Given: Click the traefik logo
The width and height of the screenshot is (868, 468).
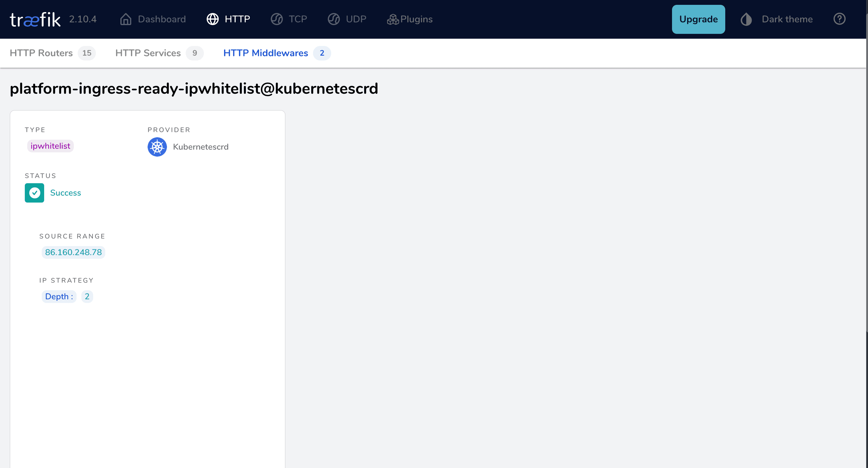Looking at the screenshot, I should (35, 19).
